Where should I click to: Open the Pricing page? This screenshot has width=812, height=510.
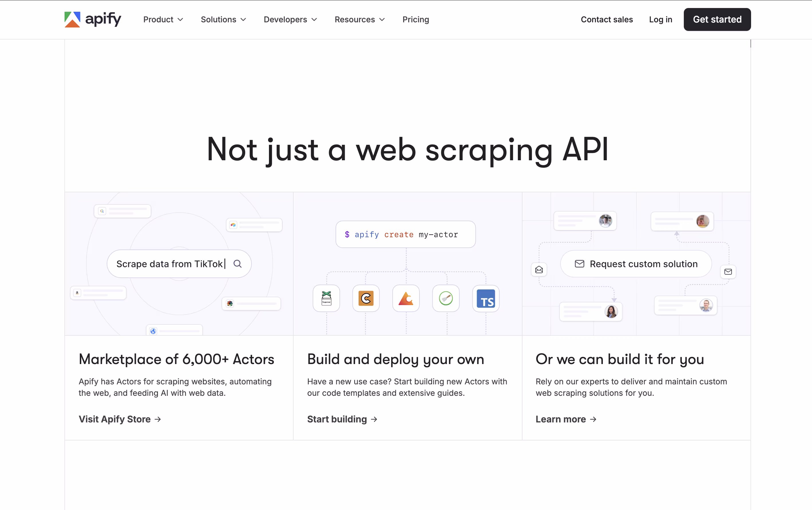(x=415, y=19)
